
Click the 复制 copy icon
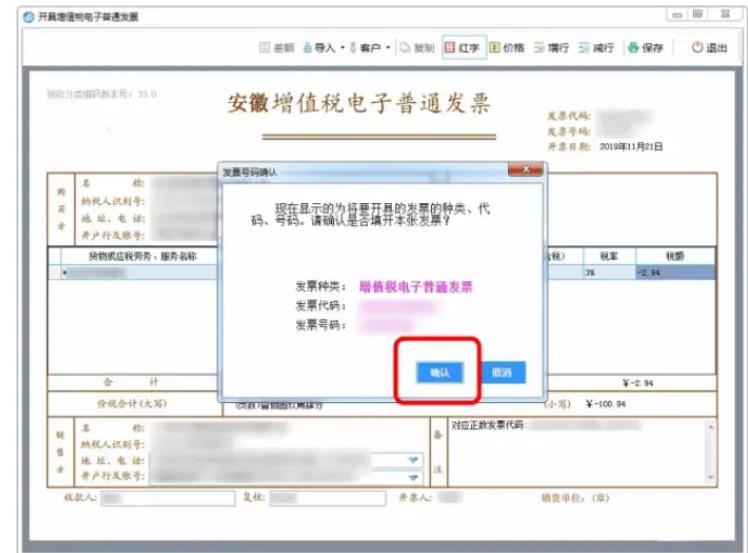tap(404, 47)
